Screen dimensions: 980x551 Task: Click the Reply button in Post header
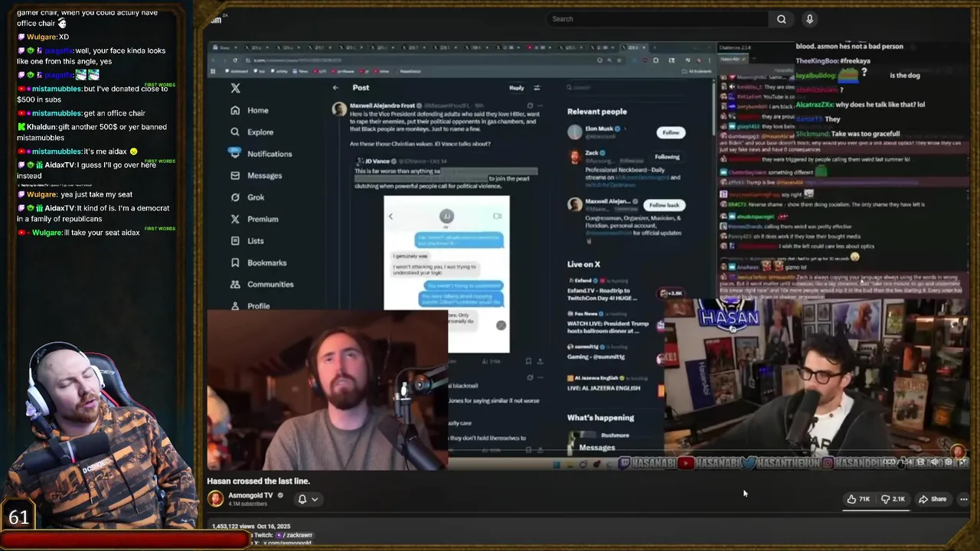point(517,88)
